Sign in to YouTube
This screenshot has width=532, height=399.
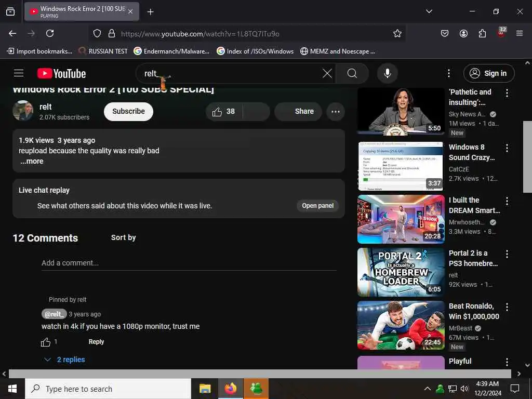(x=489, y=73)
